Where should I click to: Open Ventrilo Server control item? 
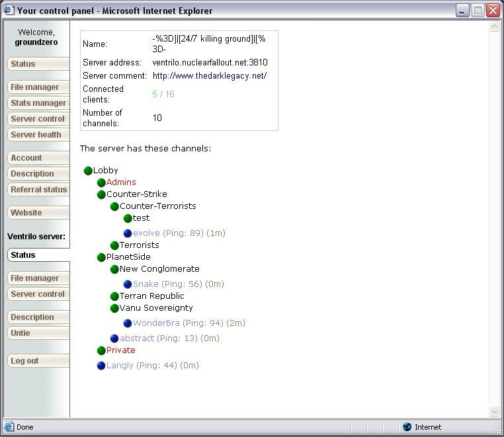point(38,294)
